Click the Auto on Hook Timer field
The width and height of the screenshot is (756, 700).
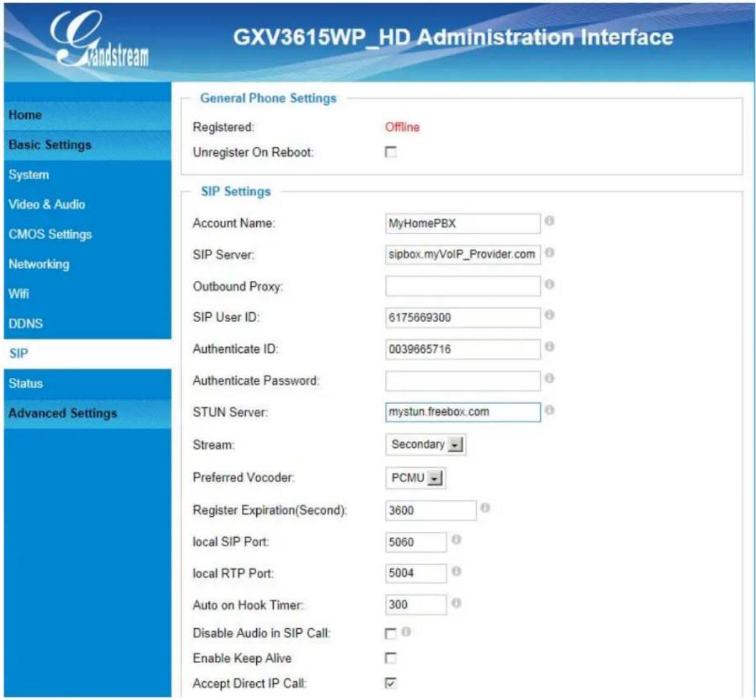tap(416, 604)
